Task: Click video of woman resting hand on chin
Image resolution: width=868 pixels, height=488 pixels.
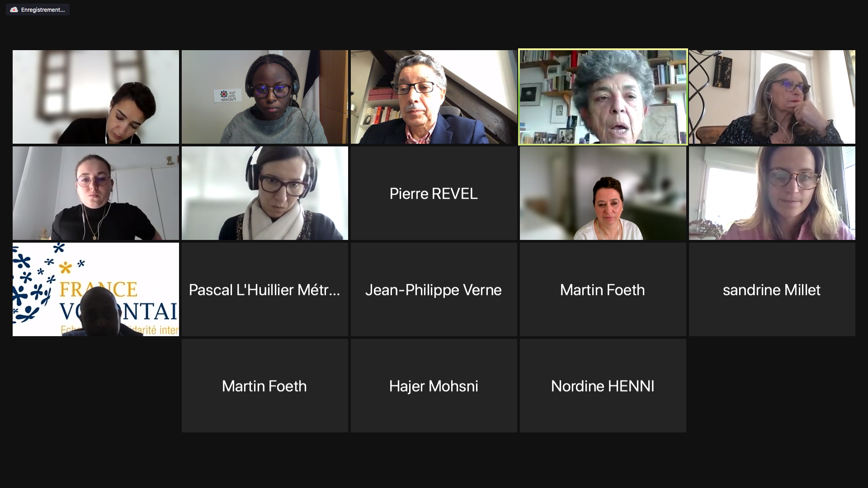Action: click(772, 97)
